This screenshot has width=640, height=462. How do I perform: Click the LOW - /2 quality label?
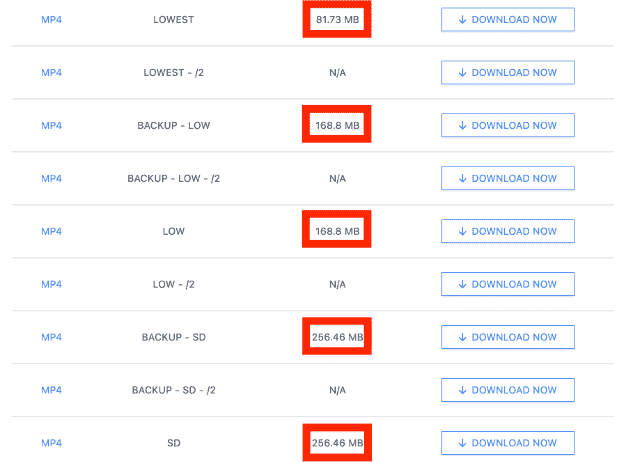point(173,284)
